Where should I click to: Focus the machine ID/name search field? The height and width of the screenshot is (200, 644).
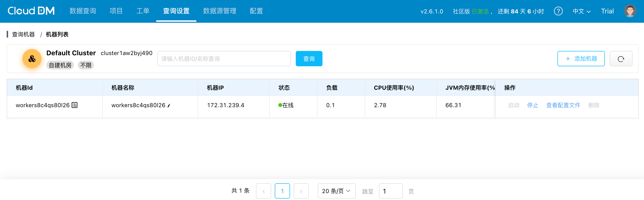coord(224,59)
